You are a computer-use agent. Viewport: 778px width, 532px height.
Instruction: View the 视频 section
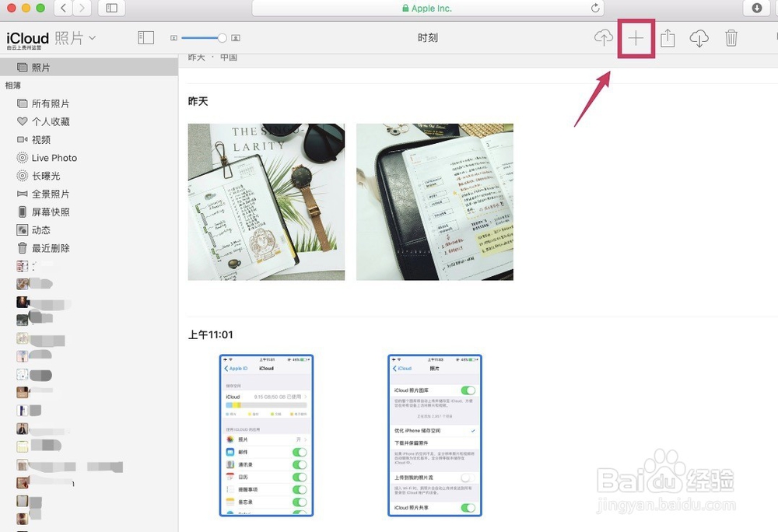[40, 139]
